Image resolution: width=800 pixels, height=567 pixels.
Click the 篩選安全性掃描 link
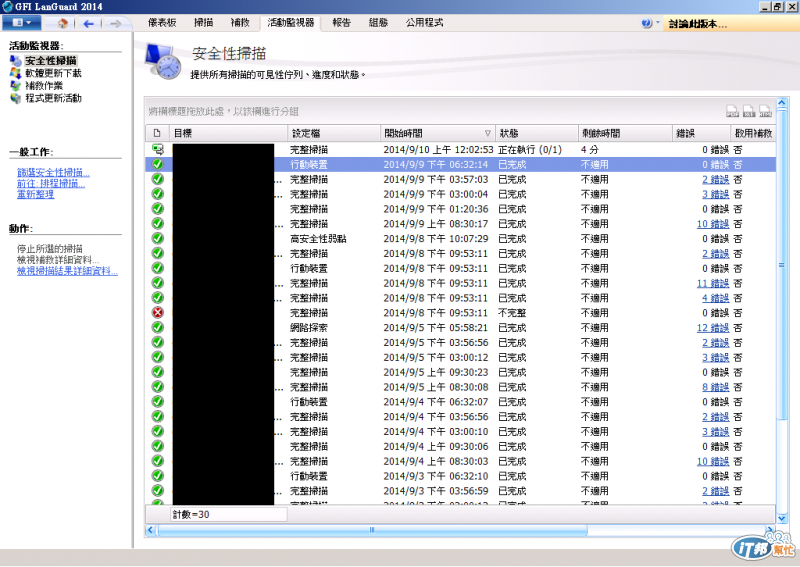point(53,172)
